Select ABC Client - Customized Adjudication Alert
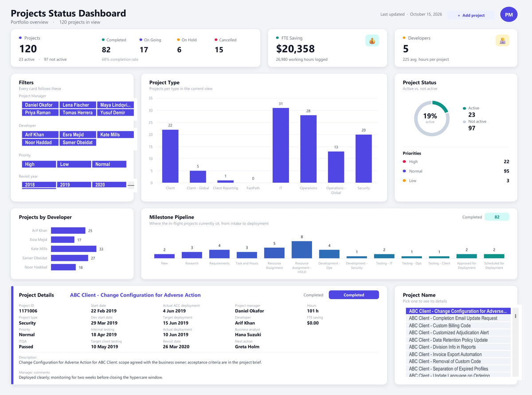532x395 pixels. (x=458, y=332)
